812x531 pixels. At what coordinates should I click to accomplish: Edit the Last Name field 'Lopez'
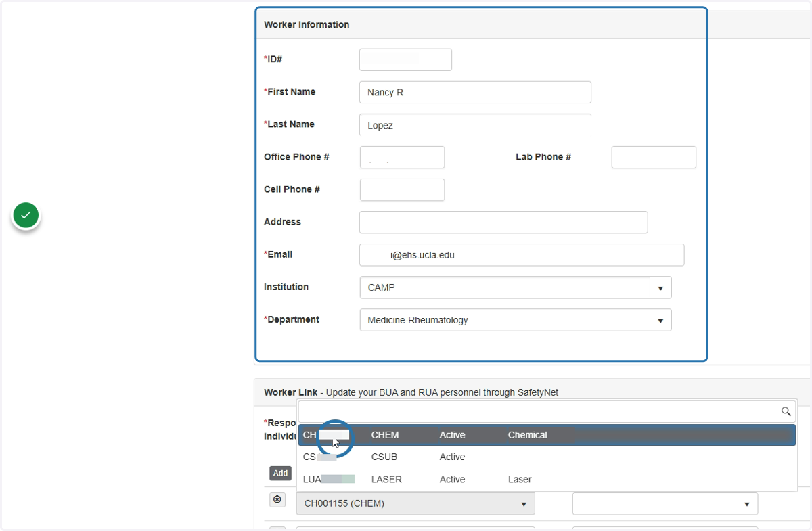point(475,125)
